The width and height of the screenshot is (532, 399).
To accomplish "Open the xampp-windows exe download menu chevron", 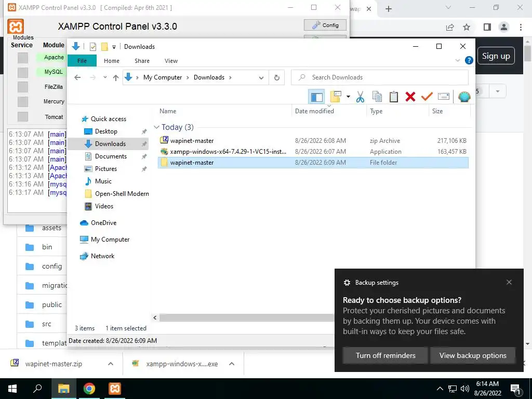I will tap(232, 364).
